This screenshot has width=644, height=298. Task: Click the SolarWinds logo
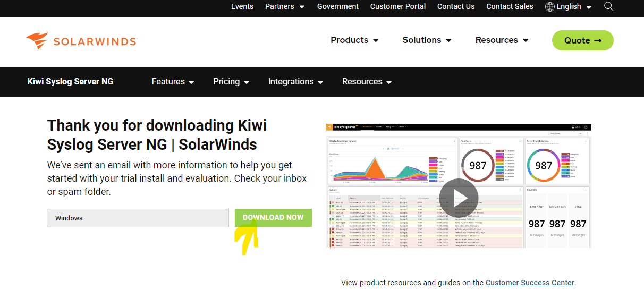(81, 41)
